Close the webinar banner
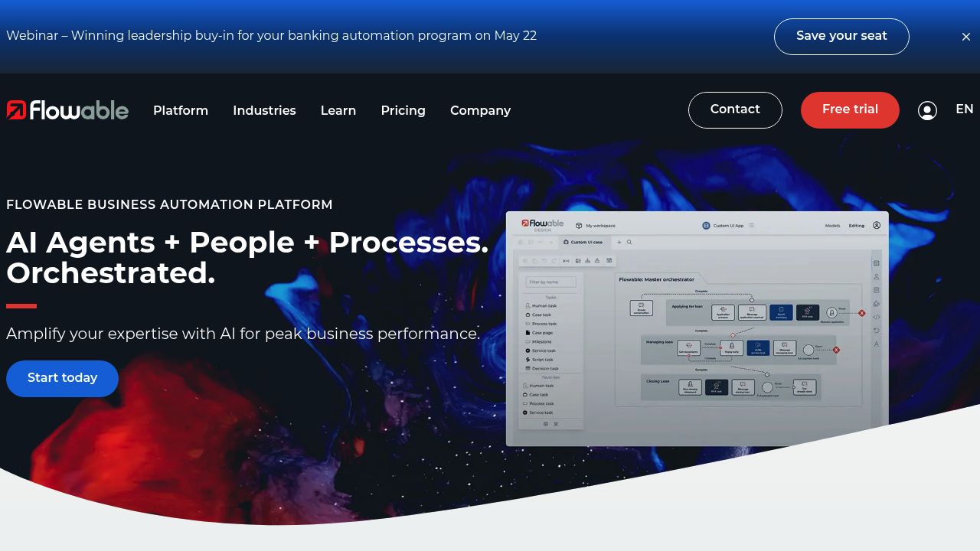This screenshot has width=980, height=551. [x=966, y=37]
